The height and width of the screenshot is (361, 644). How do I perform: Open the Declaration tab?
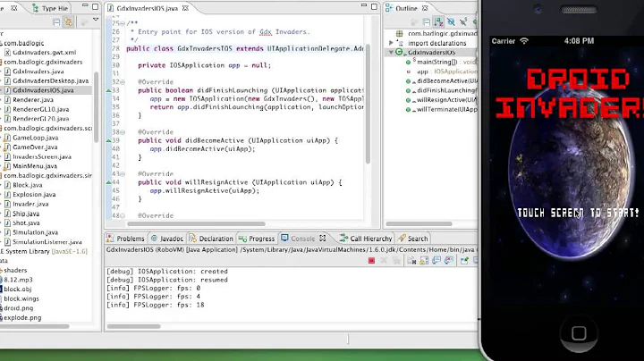pyautogui.click(x=211, y=239)
